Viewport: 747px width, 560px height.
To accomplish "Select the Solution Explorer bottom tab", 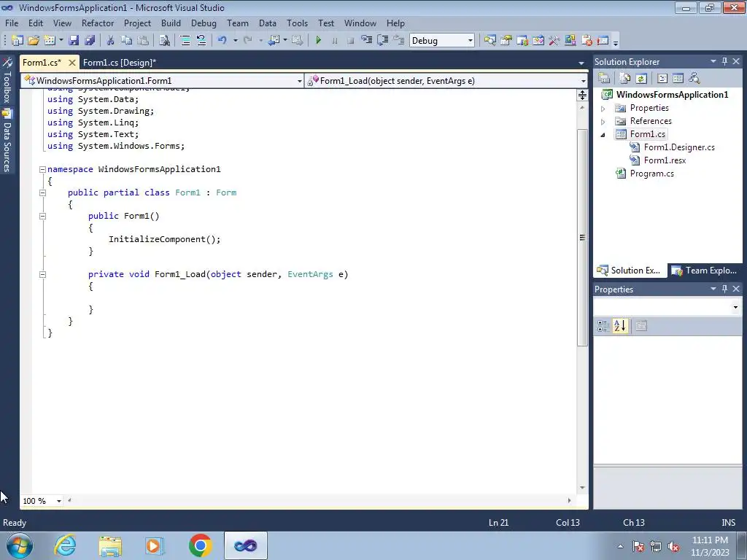I will (x=629, y=271).
